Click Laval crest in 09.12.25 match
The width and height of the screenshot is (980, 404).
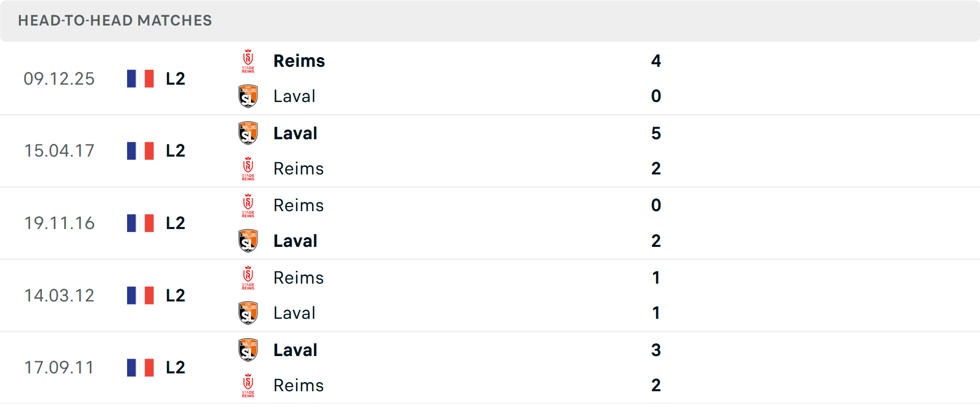(248, 96)
